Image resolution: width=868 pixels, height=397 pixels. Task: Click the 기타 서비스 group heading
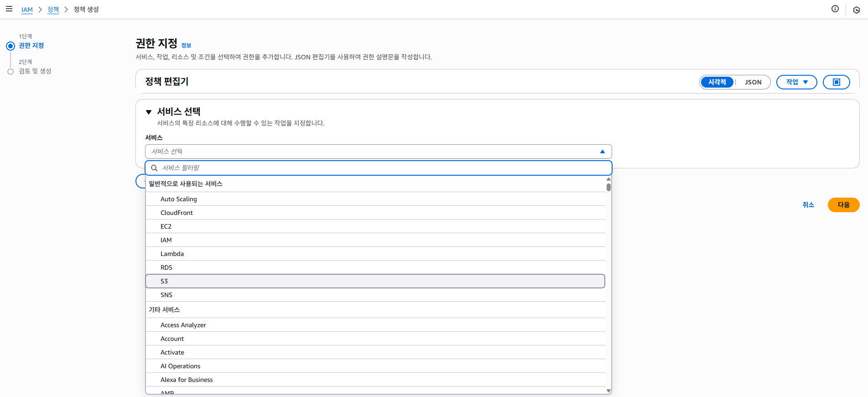(164, 310)
